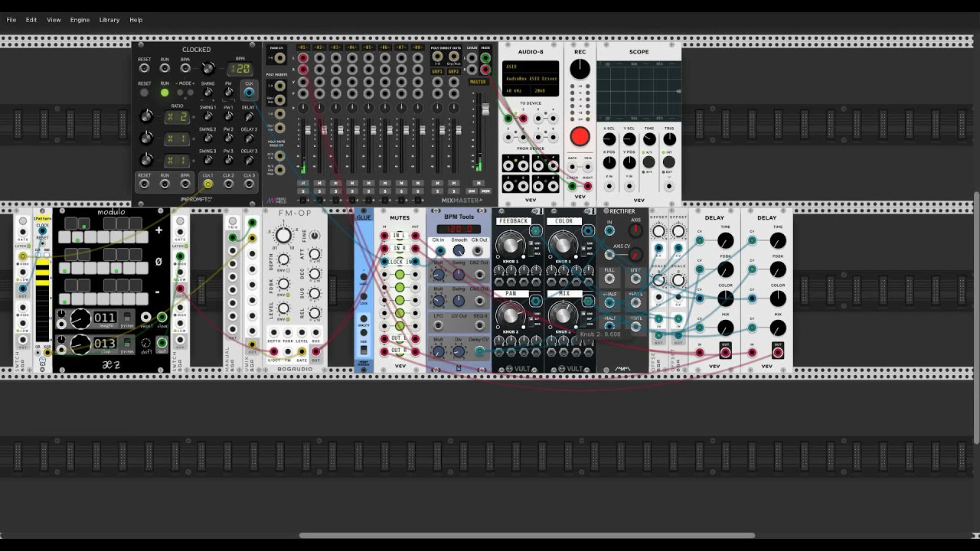Screen dimensions: 980x551
Task: Click the AXIS CV knob on Rectifier
Action: pos(635,255)
